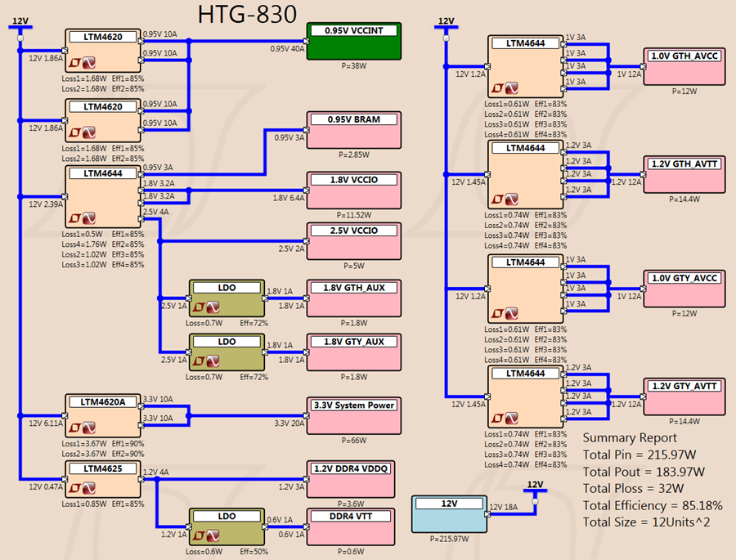
Task: Select the blue 12V source block
Action: [x=449, y=514]
